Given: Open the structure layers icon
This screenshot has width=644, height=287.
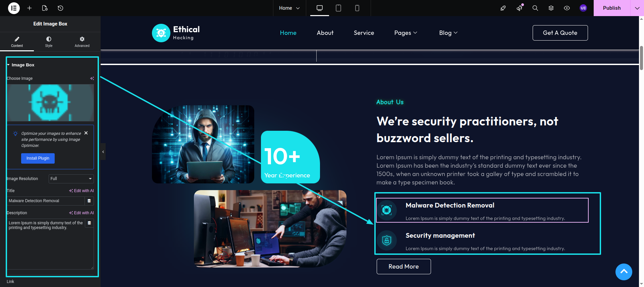Looking at the screenshot, I should 551,8.
